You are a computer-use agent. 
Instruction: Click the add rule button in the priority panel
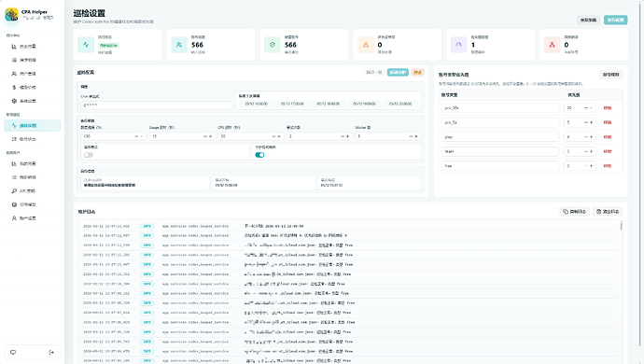[x=610, y=75]
